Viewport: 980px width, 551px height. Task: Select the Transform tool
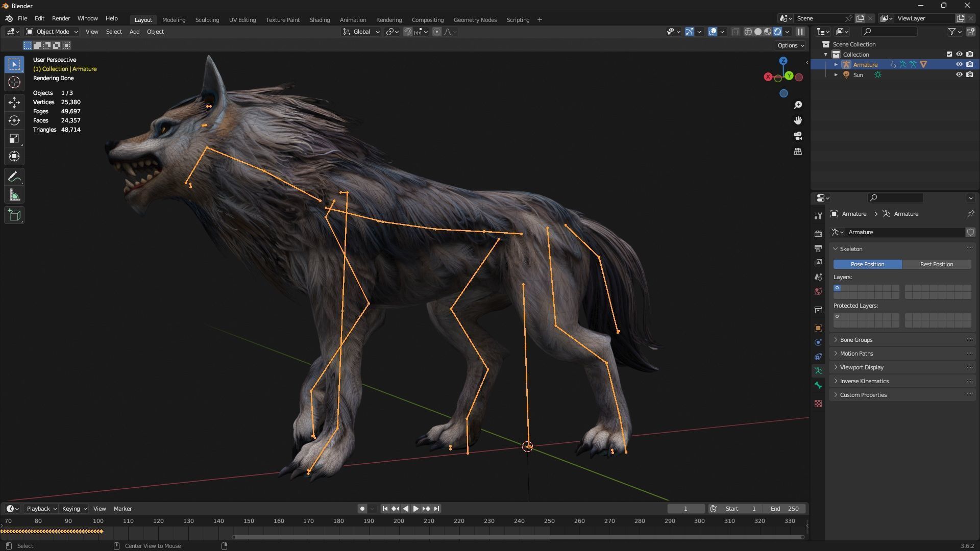coord(14,156)
